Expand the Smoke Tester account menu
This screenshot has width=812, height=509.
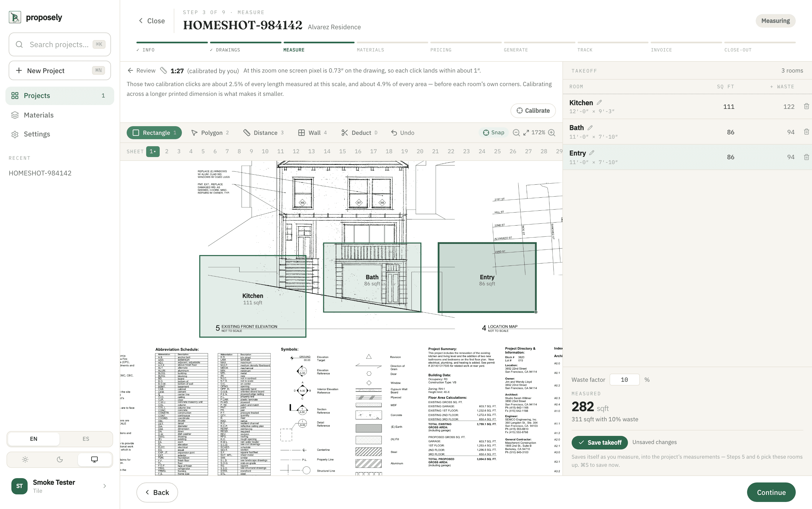coord(60,486)
